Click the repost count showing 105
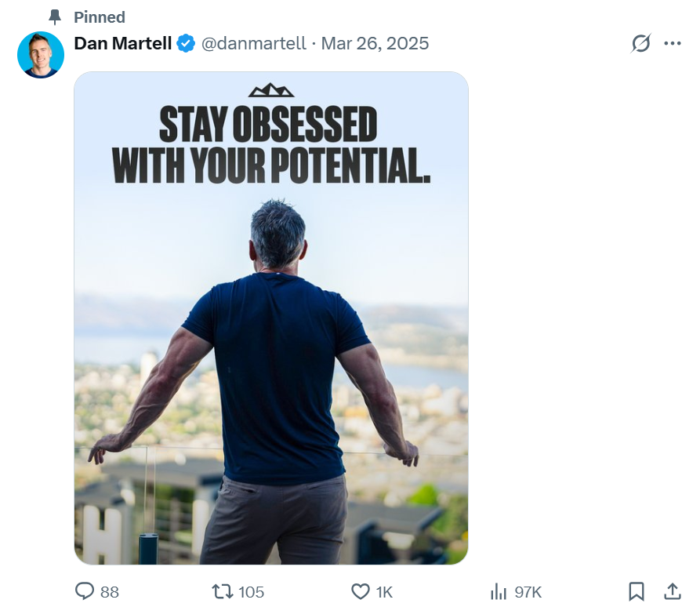 click(x=249, y=593)
